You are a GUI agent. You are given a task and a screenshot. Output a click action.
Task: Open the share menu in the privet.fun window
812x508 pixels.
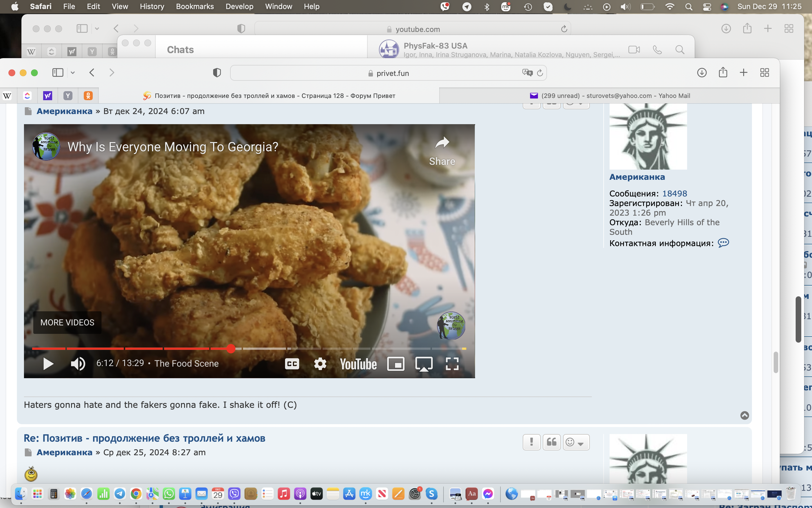[723, 72]
